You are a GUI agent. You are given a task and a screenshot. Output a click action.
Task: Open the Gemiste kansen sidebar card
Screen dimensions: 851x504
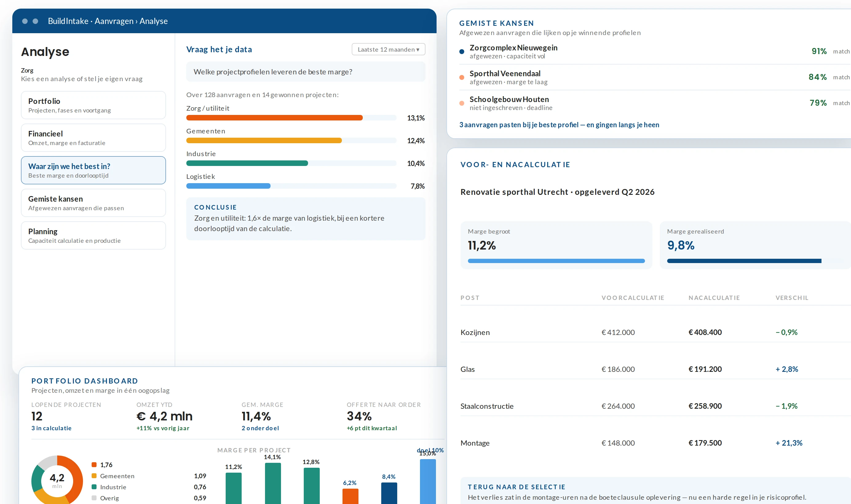(x=93, y=203)
